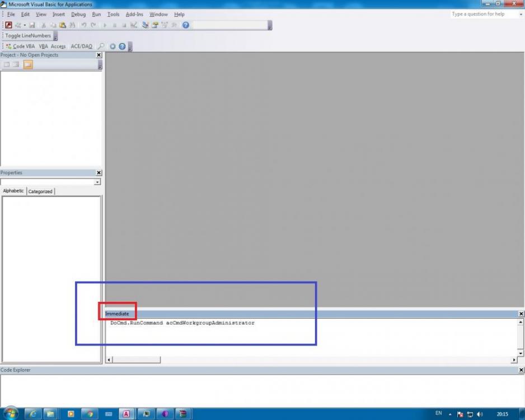The width and height of the screenshot is (525, 420).
Task: Open Internet Explorer from the taskbar
Action: click(x=33, y=414)
